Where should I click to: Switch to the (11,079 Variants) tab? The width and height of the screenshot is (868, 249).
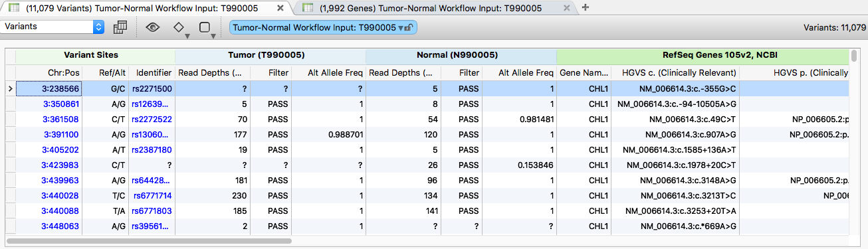(145, 8)
